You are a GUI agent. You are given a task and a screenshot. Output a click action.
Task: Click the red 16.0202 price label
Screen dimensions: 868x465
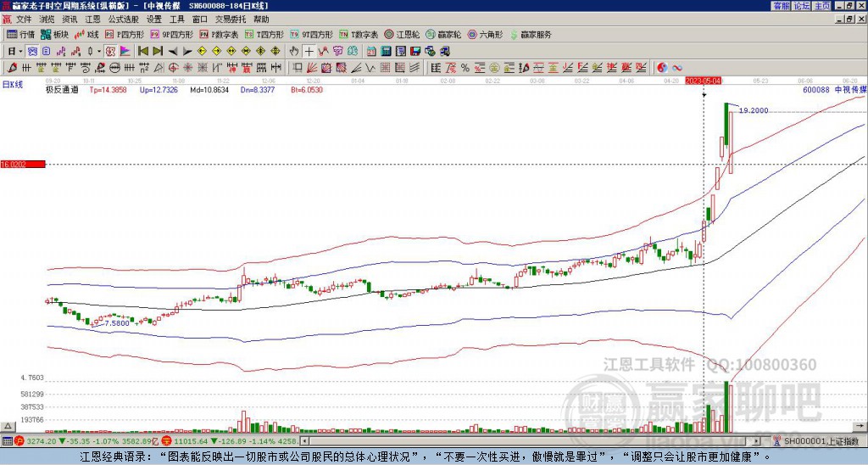tap(23, 164)
